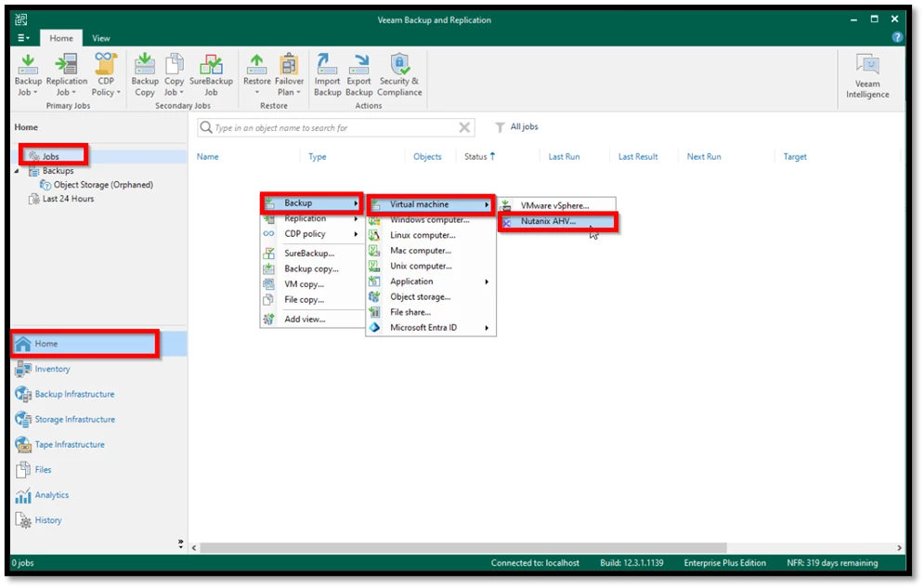
Task: Select Nutanix AHV... option
Action: pos(557,221)
